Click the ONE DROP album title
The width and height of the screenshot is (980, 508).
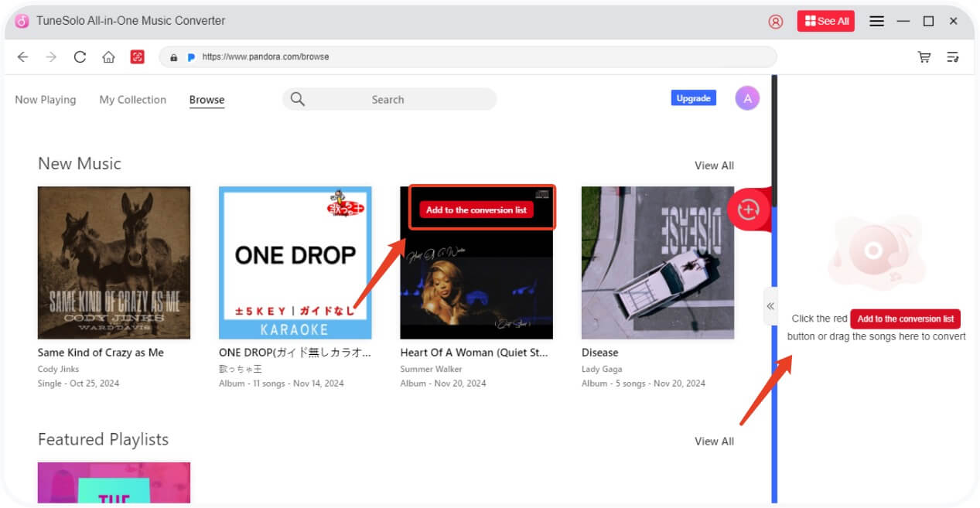click(295, 353)
